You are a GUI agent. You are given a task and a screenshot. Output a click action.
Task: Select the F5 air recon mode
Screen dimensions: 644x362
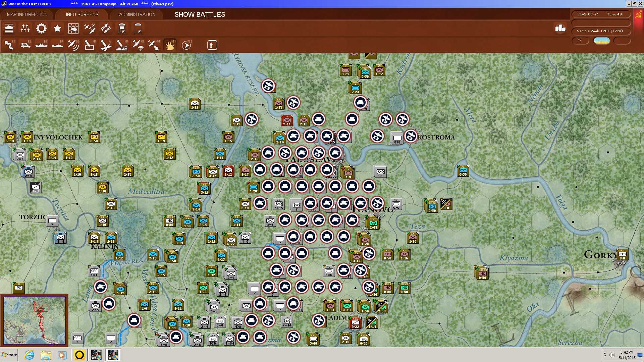[x=73, y=45]
